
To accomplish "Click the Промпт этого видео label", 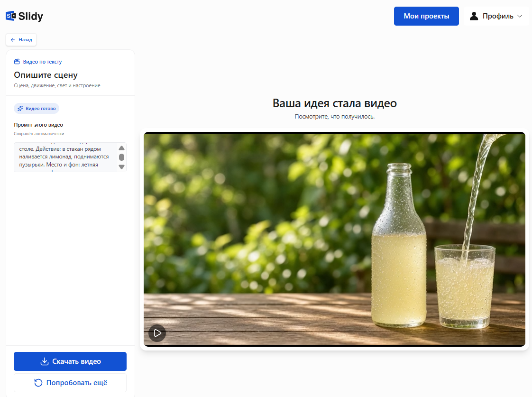I will pyautogui.click(x=38, y=125).
